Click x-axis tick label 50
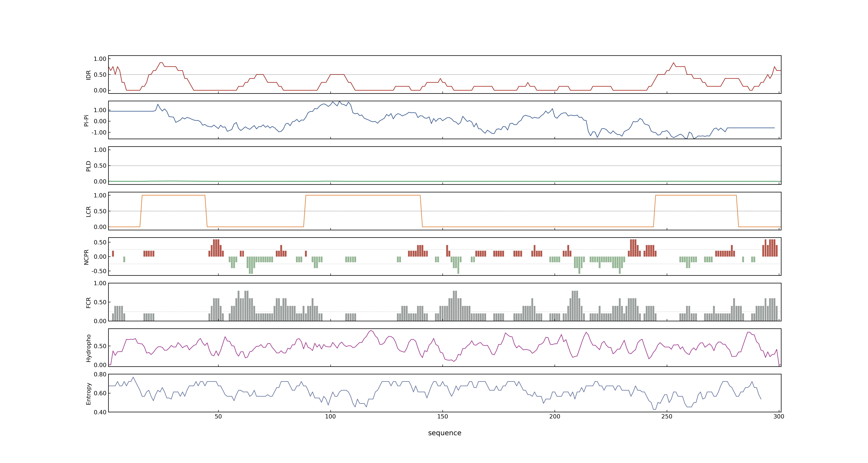 pyautogui.click(x=218, y=416)
